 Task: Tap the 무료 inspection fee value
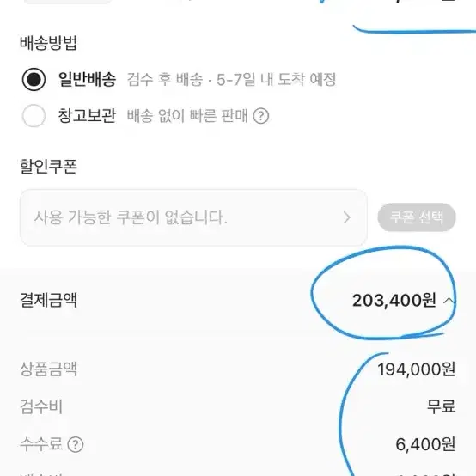[441, 406]
